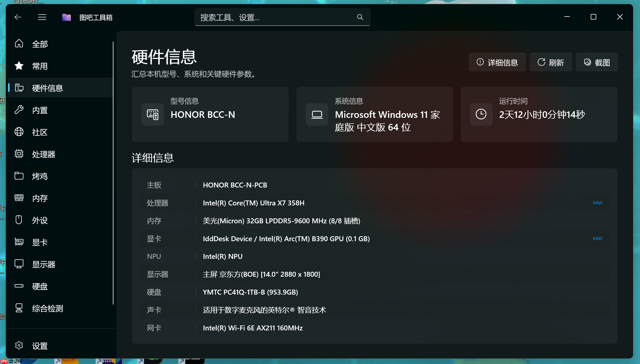Click the 显卡 graphics card icon
Image resolution: width=640 pixels, height=364 pixels.
tap(19, 242)
